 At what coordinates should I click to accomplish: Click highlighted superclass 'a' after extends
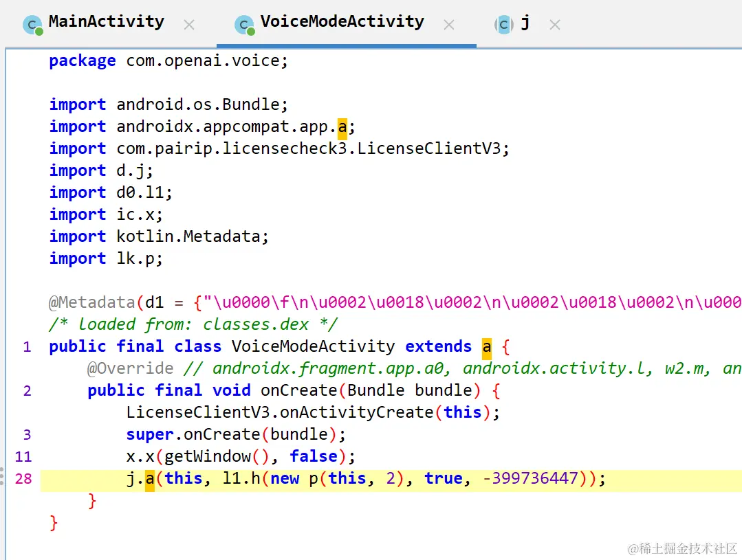(486, 348)
